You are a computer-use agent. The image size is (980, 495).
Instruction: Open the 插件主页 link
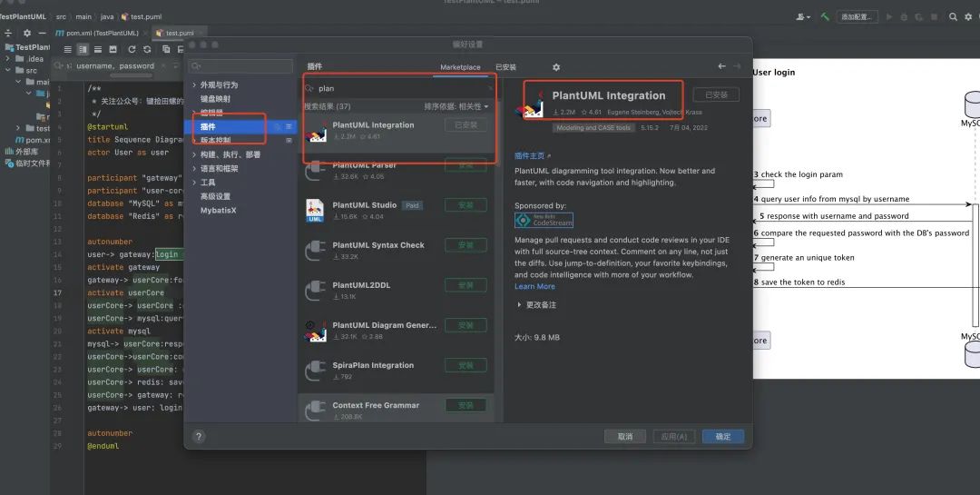533,156
